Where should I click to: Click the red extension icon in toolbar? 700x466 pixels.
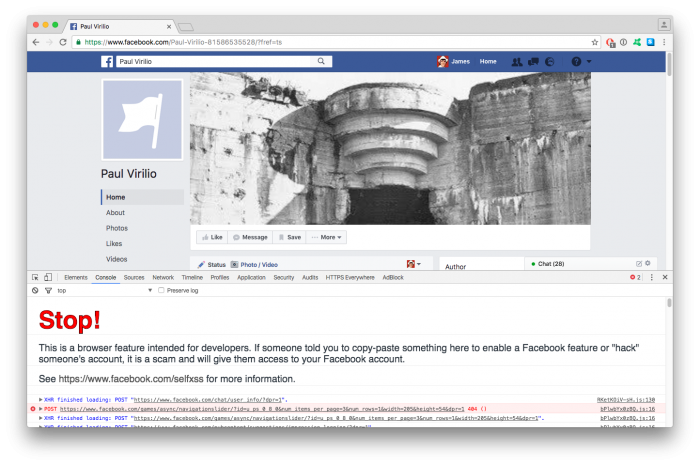(610, 42)
